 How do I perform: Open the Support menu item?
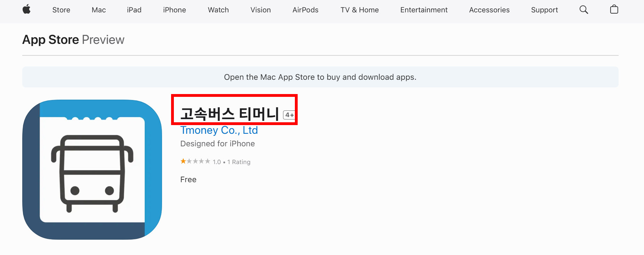pyautogui.click(x=545, y=10)
